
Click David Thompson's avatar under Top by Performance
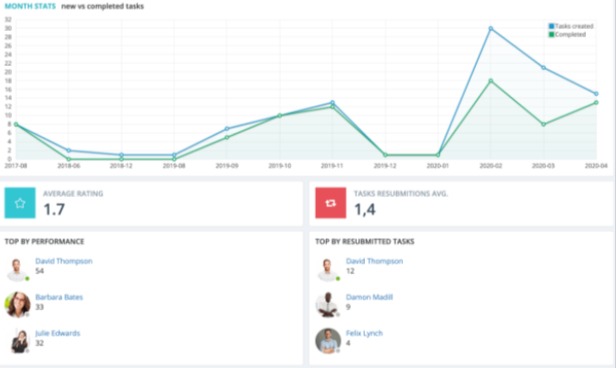[17, 269]
